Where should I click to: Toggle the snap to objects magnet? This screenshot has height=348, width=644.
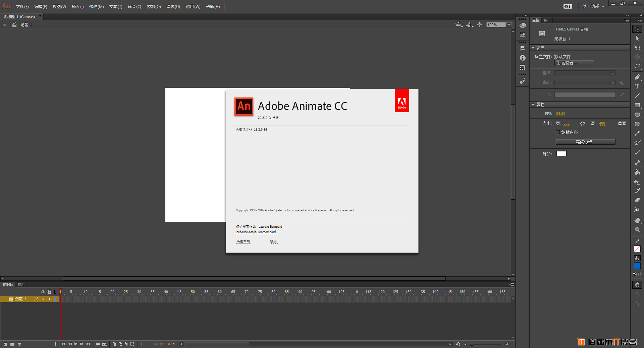(x=637, y=285)
